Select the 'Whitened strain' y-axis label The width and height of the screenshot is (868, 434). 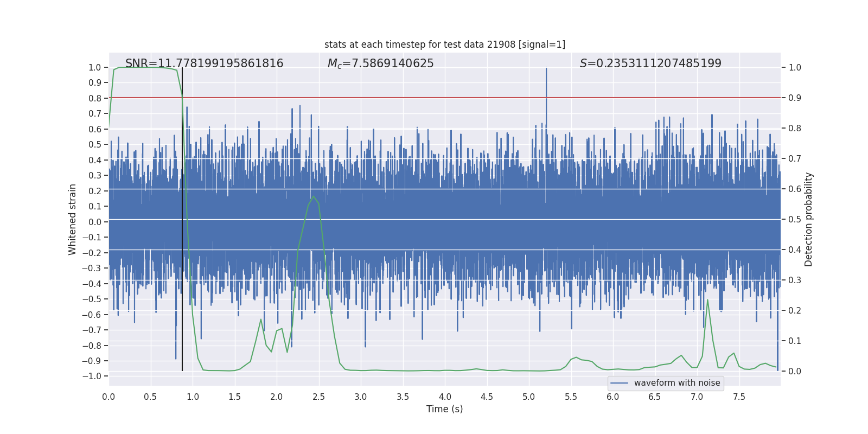tap(73, 219)
